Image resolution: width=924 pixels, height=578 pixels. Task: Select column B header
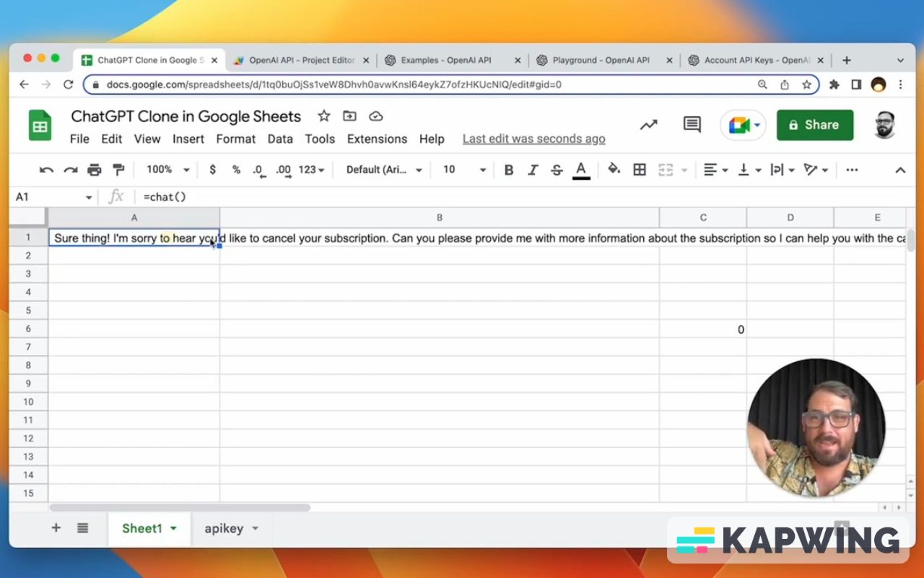[x=439, y=217]
